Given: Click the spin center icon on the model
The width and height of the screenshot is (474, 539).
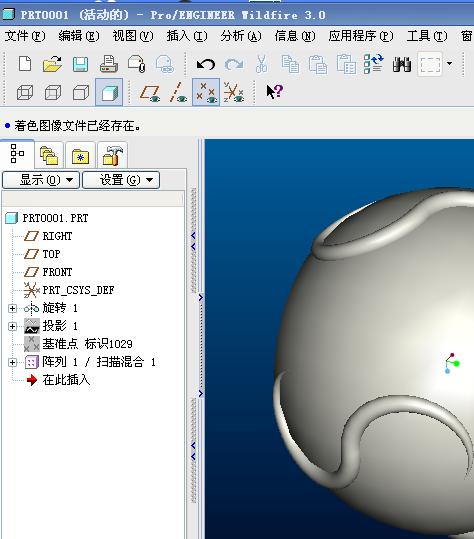Looking at the screenshot, I should [452, 363].
